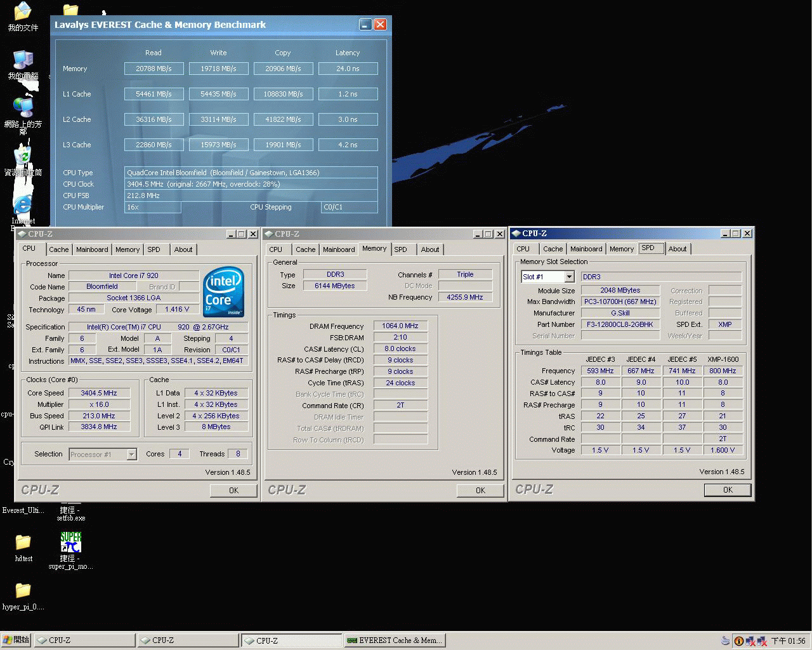Click the Core Voltage value 1.416 V
Screen dimensions: 812x650
[177, 309]
